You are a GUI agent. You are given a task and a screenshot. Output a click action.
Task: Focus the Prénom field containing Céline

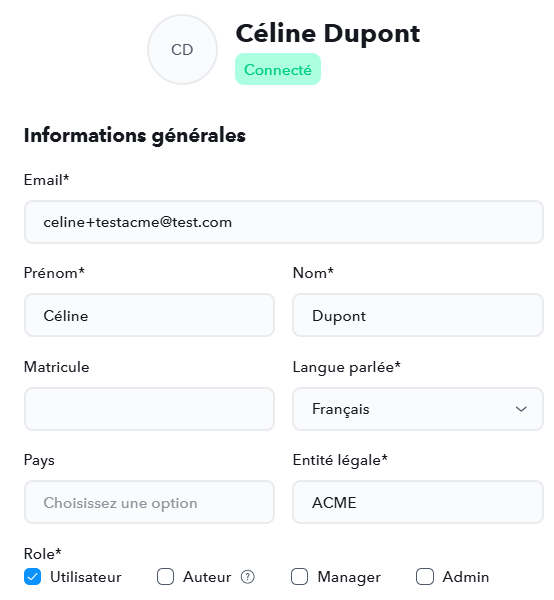(x=149, y=315)
